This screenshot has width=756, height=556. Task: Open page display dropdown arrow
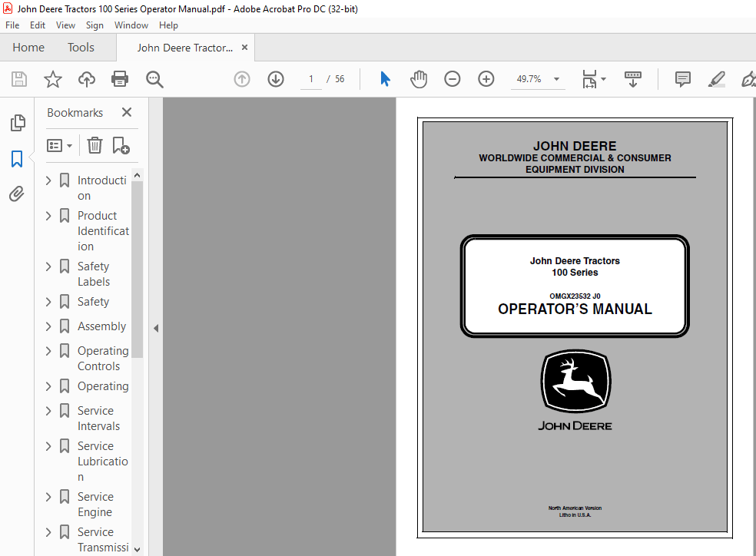coord(603,79)
